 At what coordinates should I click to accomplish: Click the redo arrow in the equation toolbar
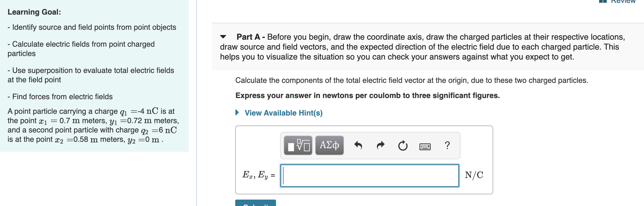[380, 145]
